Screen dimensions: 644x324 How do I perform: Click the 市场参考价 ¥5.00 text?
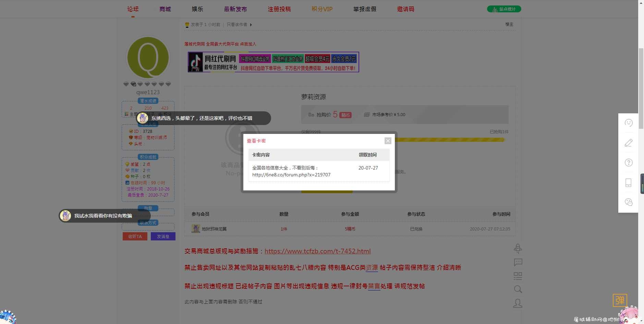(389, 115)
